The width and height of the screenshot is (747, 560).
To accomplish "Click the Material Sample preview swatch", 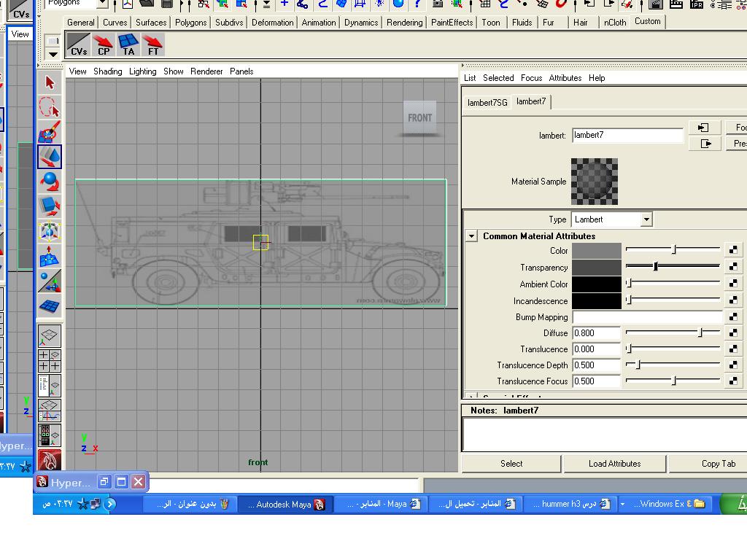I will pyautogui.click(x=595, y=182).
